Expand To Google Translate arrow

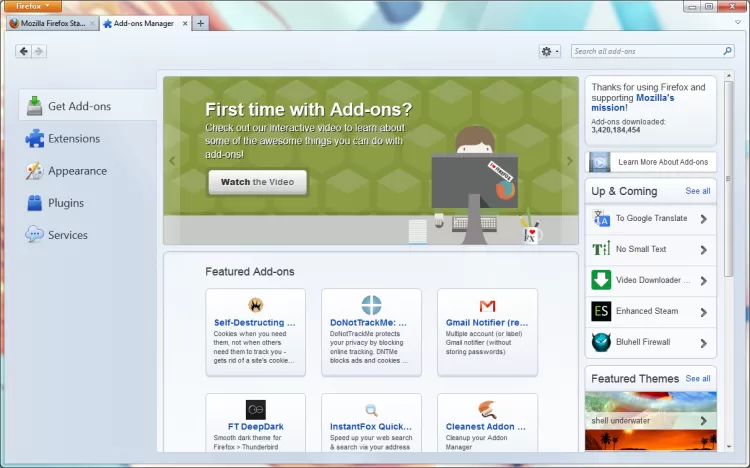[x=704, y=219]
